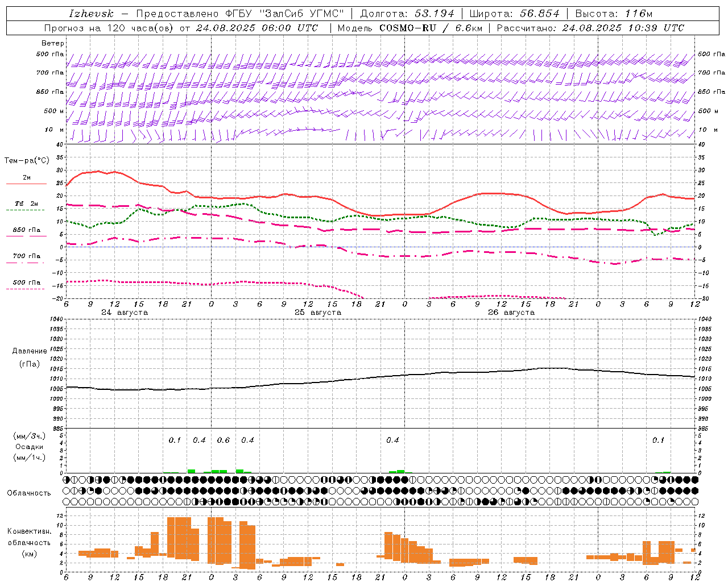Click the 'Td 2м' dew point legend
Image resolution: width=728 pixels, height=582 pixels.
pos(27,203)
